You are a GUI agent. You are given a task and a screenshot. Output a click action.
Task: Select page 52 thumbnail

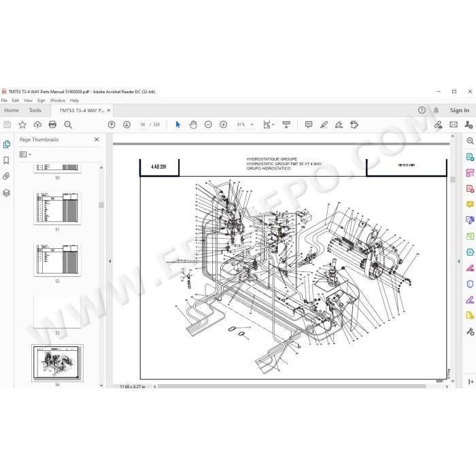click(57, 260)
